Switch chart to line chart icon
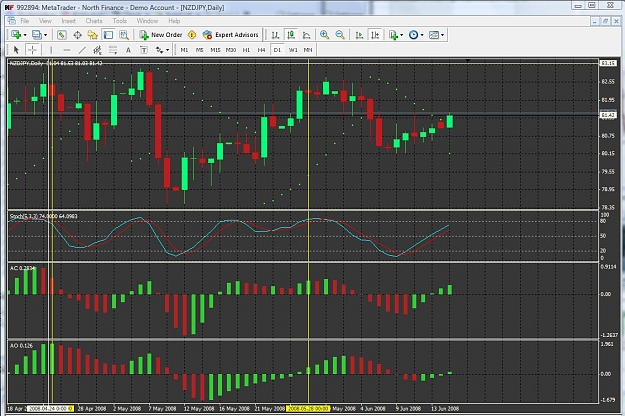This screenshot has width=625, height=416. (307, 35)
